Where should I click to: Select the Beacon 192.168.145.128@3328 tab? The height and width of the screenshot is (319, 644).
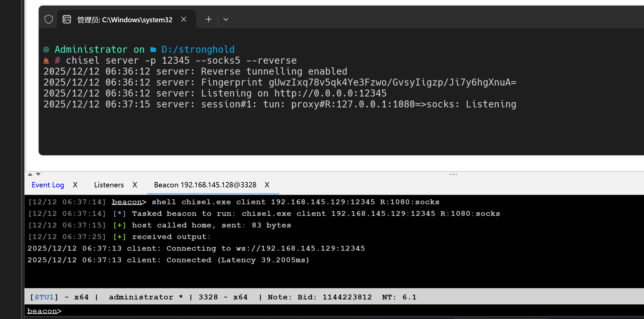point(205,185)
